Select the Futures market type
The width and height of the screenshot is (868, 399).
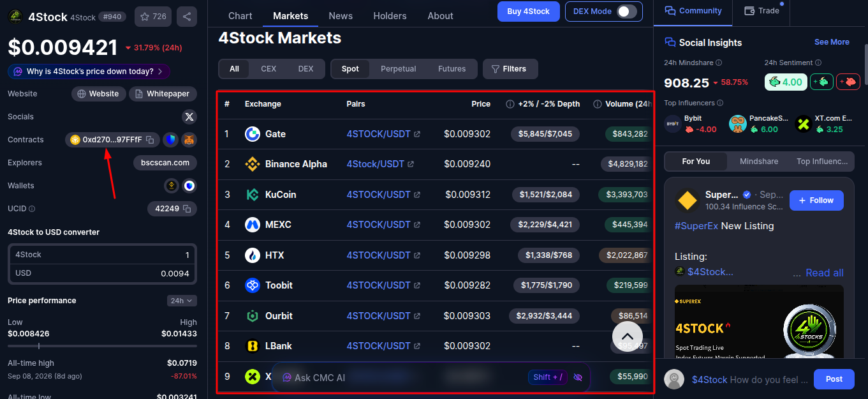point(452,69)
